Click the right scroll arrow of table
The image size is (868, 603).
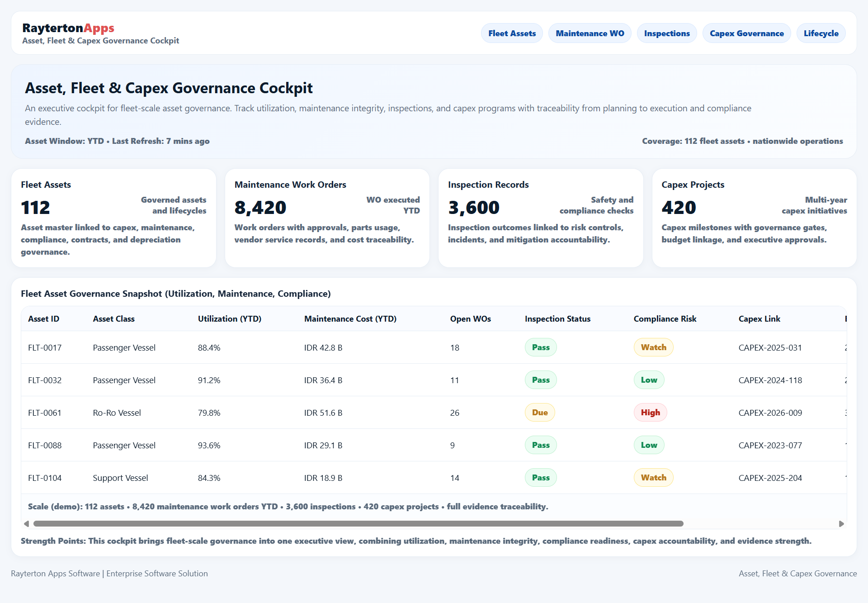[x=841, y=524]
